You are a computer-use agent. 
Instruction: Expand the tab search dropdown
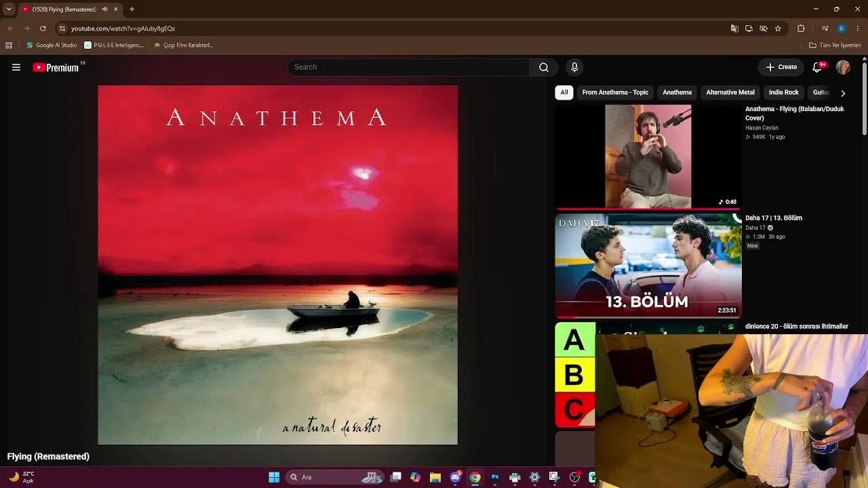[9, 9]
